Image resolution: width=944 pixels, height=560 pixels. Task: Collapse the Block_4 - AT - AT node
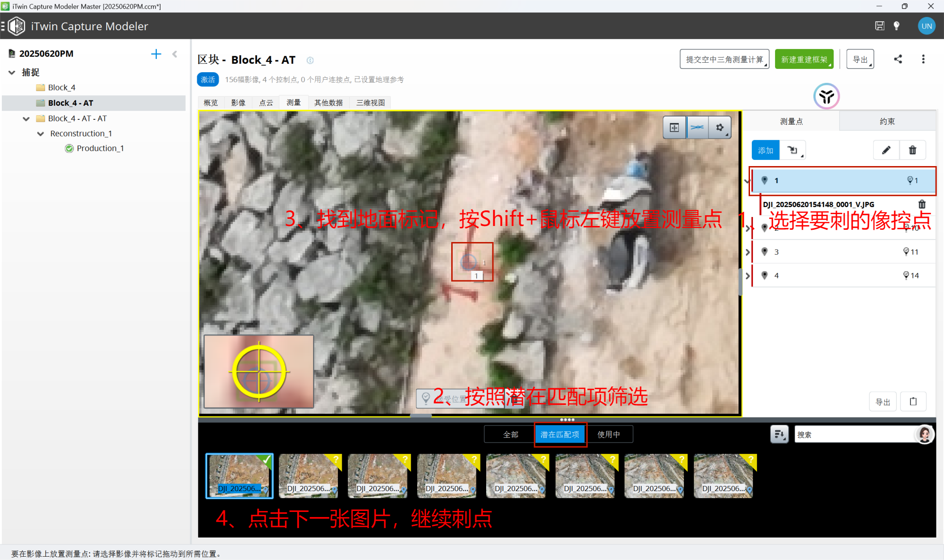[x=26, y=119]
